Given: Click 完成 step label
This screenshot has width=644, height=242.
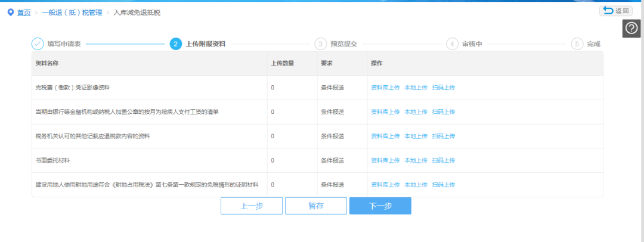Looking at the screenshot, I should [593, 44].
